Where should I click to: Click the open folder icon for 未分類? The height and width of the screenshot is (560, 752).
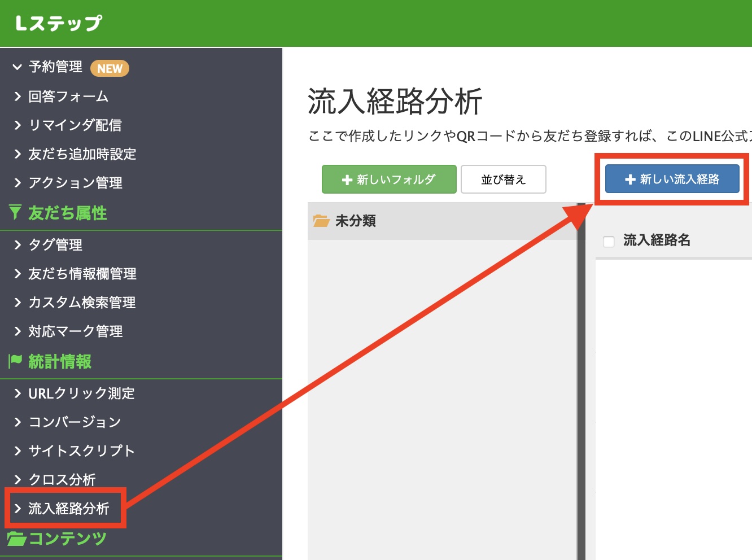(322, 221)
